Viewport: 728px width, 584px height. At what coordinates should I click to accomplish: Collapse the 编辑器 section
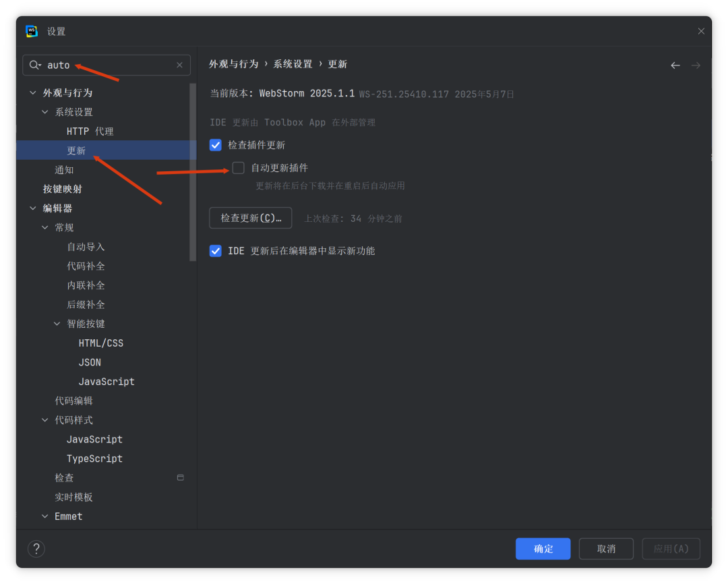pos(33,208)
